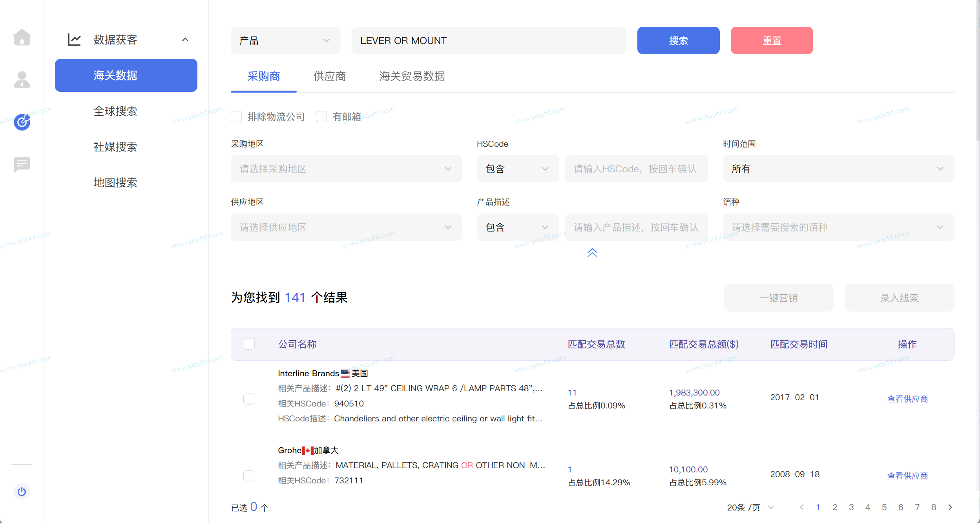Go to page 3
The image size is (980, 523).
[x=851, y=507]
